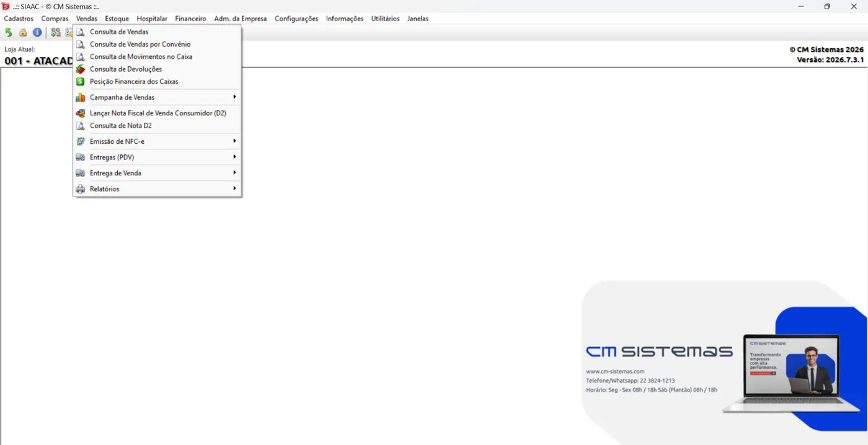Click the users toolbar icon
The image size is (868, 445).
[x=56, y=32]
